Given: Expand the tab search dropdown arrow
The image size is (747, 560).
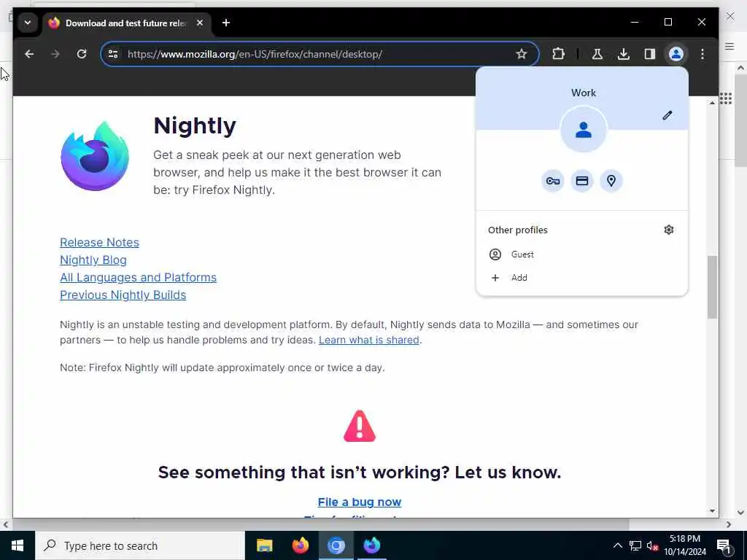Looking at the screenshot, I should click(x=28, y=23).
